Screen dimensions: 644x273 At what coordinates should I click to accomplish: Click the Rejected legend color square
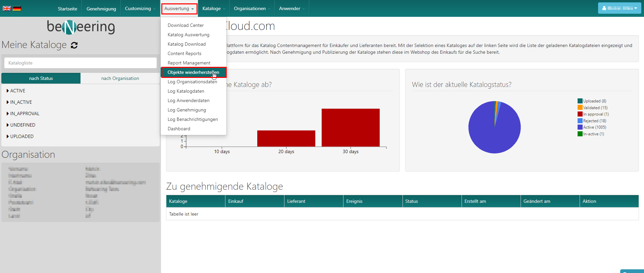click(580, 121)
